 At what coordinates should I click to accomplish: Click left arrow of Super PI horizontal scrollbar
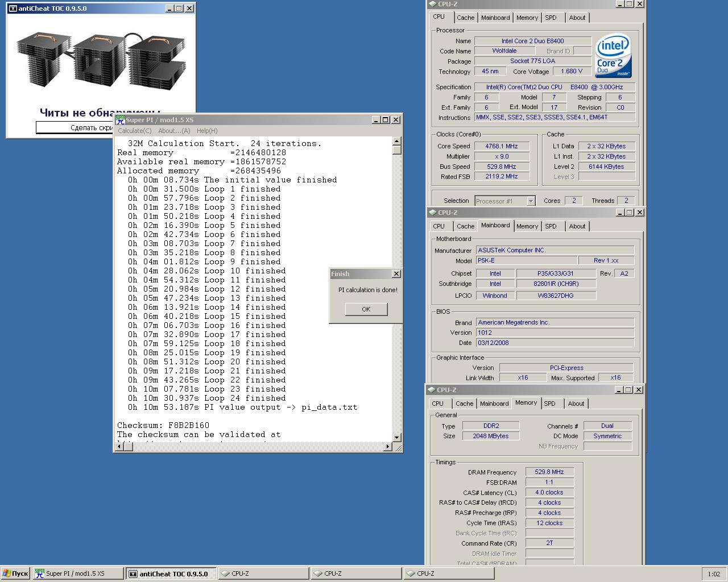pyautogui.click(x=119, y=447)
